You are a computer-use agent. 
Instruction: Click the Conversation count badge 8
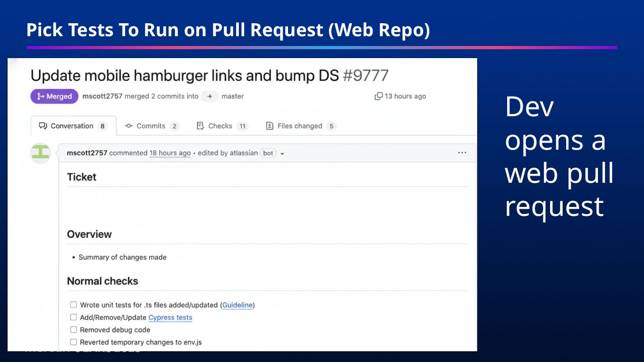click(102, 126)
